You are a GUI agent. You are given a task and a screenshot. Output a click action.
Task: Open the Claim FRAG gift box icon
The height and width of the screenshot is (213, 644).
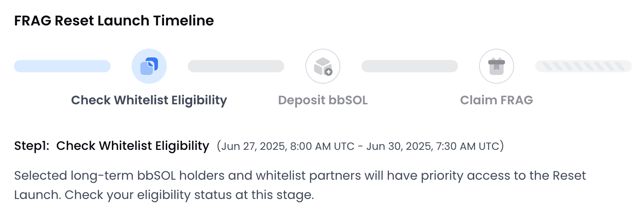click(497, 66)
